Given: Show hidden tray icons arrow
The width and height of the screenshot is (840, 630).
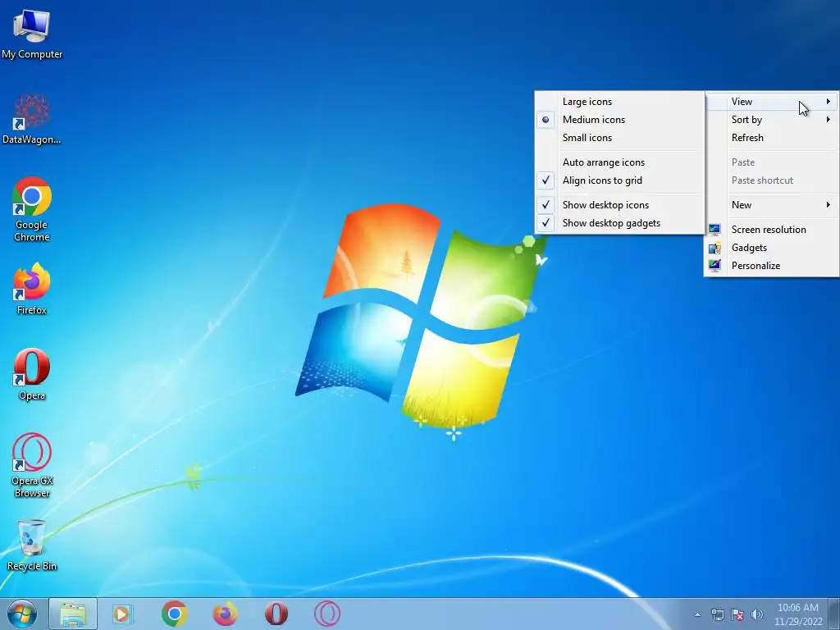Looking at the screenshot, I should (x=697, y=614).
